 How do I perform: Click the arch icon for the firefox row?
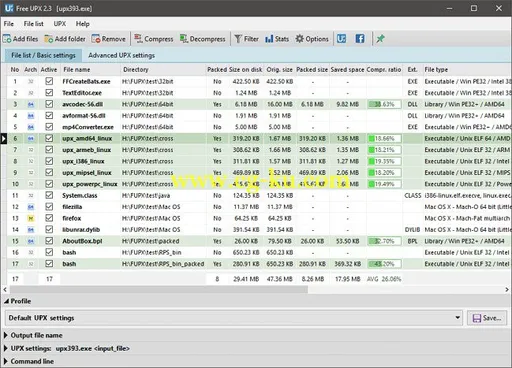31,219
